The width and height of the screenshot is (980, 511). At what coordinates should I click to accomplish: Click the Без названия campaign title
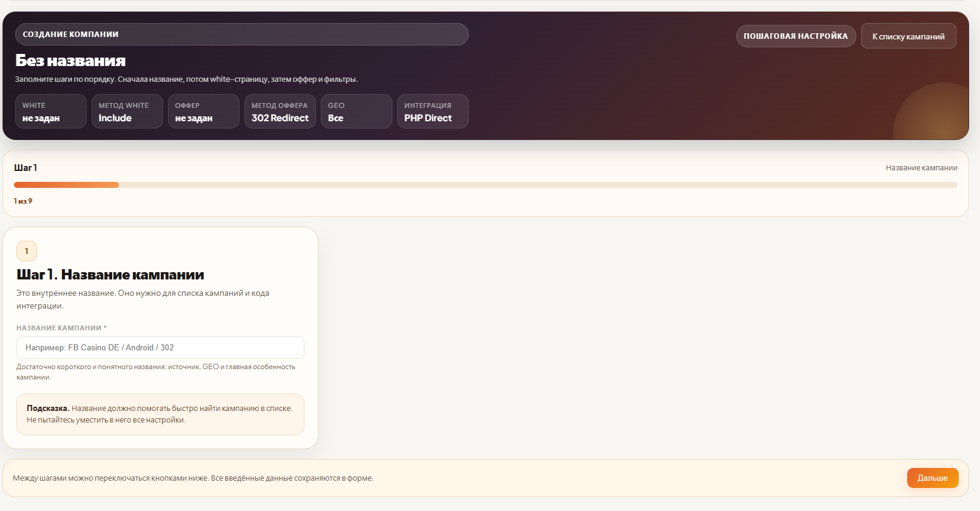70,61
